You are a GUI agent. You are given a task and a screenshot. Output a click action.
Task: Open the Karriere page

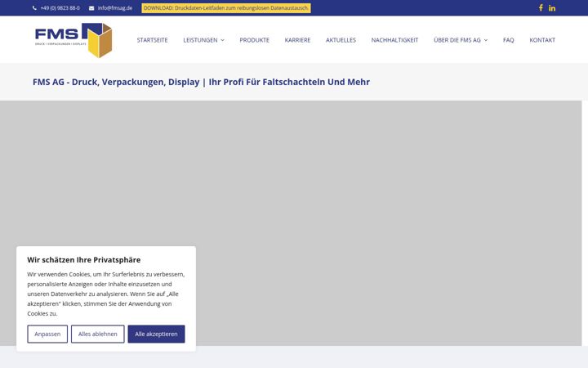tap(297, 40)
